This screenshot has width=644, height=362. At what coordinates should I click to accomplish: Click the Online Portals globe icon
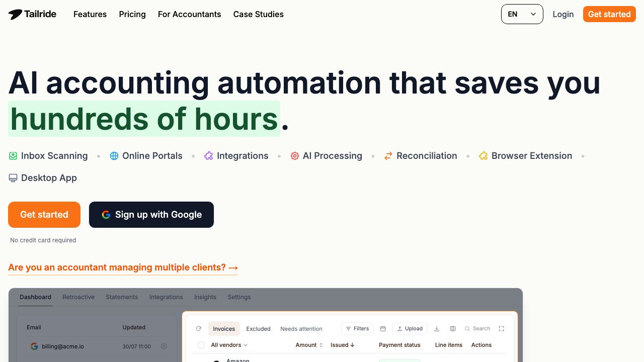[x=114, y=156]
